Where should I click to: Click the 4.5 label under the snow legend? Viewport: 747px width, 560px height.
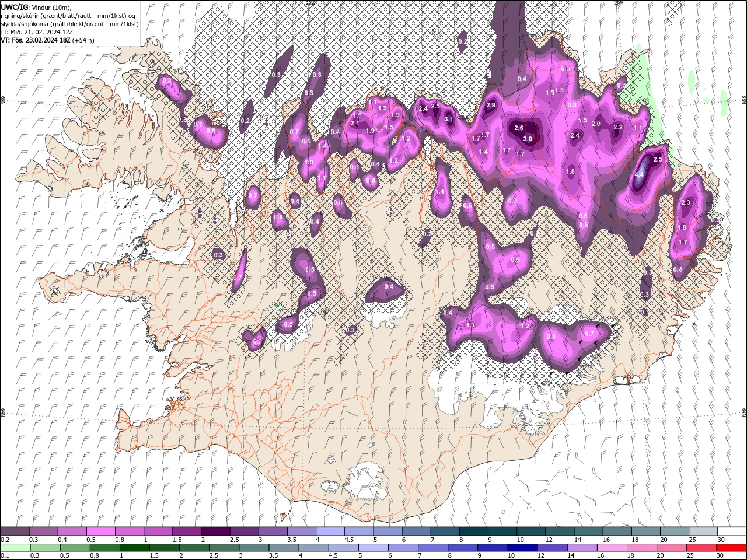pos(349,540)
